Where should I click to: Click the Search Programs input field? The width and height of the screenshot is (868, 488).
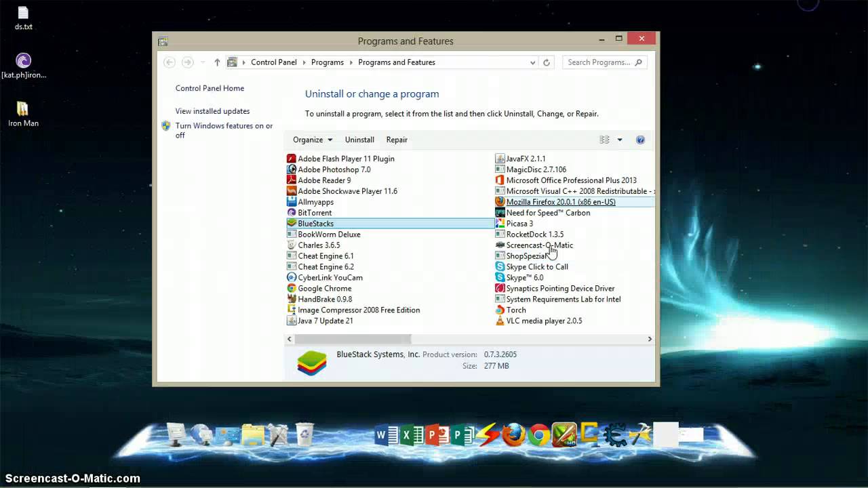[x=604, y=62]
